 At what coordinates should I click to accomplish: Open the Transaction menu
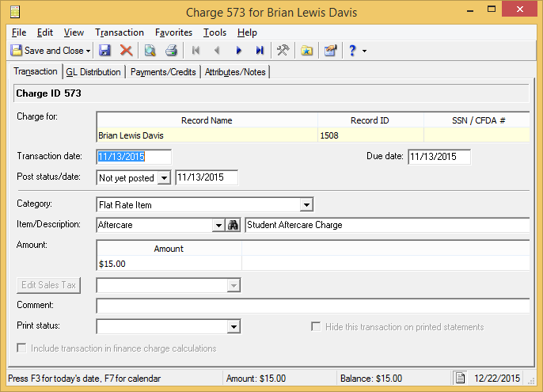[x=120, y=32]
